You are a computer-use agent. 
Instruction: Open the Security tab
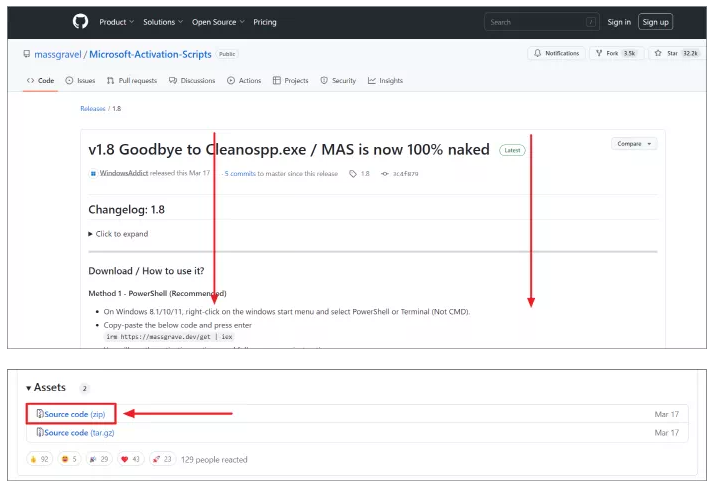tap(338, 80)
